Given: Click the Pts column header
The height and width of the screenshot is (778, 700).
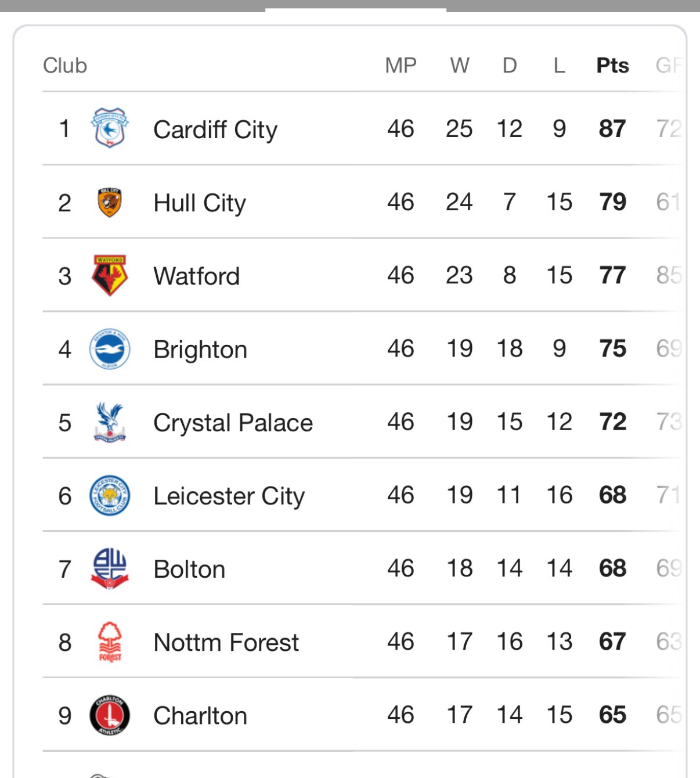Looking at the screenshot, I should click(x=612, y=66).
